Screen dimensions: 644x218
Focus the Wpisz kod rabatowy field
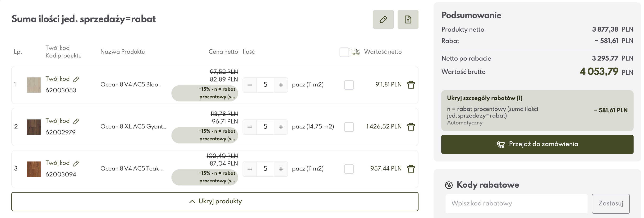[x=516, y=204]
